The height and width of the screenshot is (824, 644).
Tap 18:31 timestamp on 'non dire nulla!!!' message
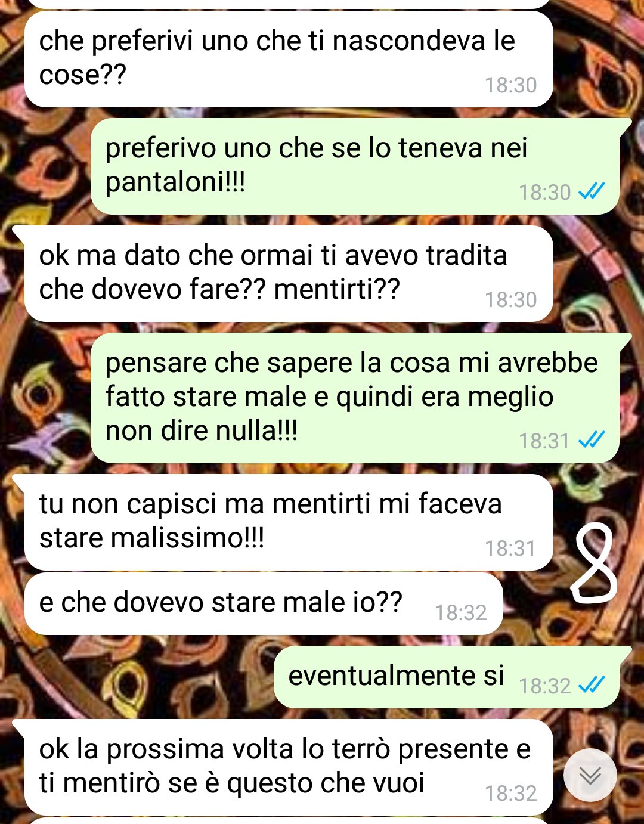point(544,441)
